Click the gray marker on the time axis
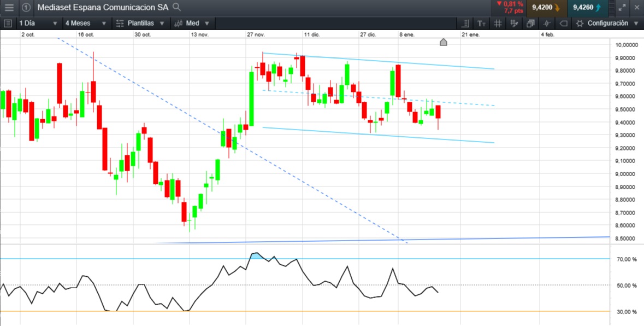The image size is (644, 326). coord(444,42)
